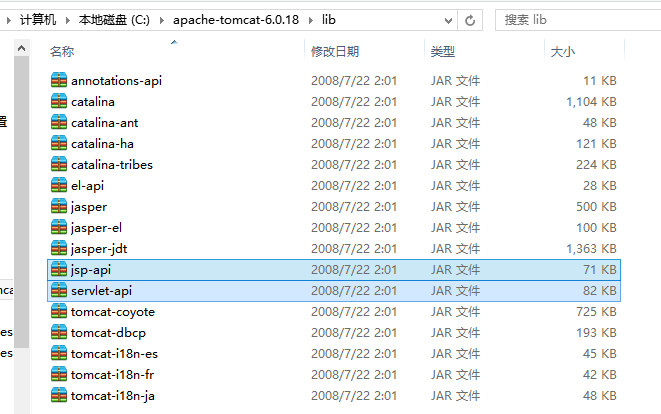Expand the breadcrumb arrow after apache-tomcat-6.0.18
661x414 pixels.
coord(311,20)
